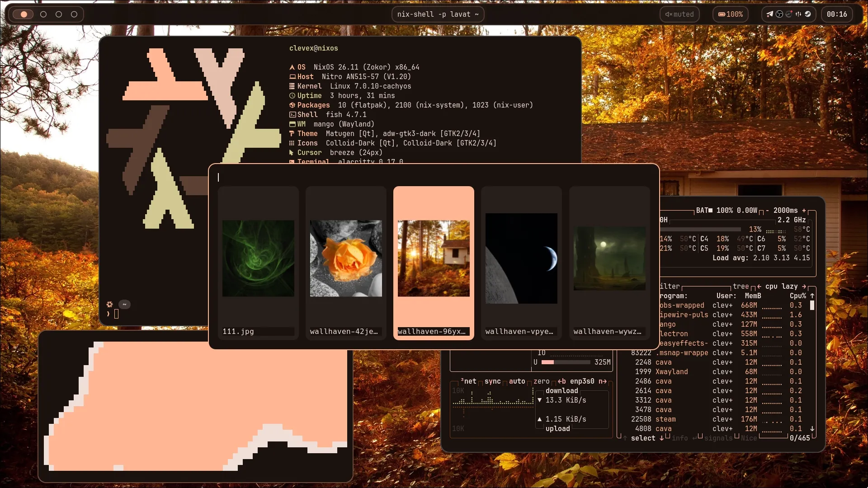
Task: Switch to the fourth workspace circle
Action: coord(74,14)
